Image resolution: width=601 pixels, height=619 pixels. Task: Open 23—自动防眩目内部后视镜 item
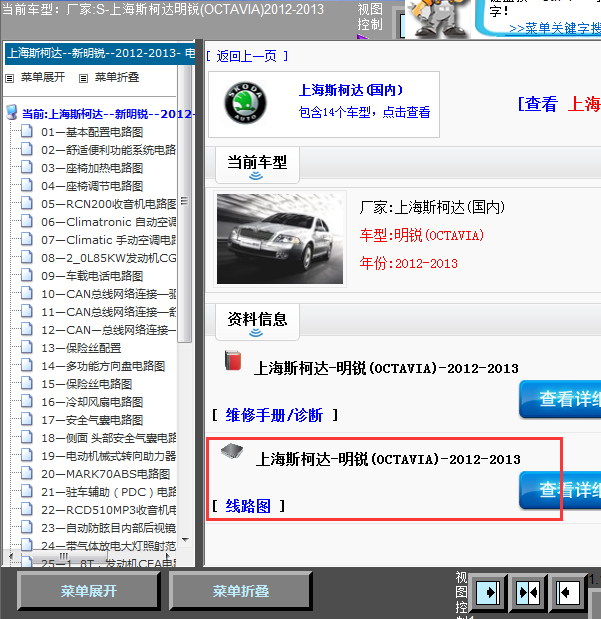[109, 528]
